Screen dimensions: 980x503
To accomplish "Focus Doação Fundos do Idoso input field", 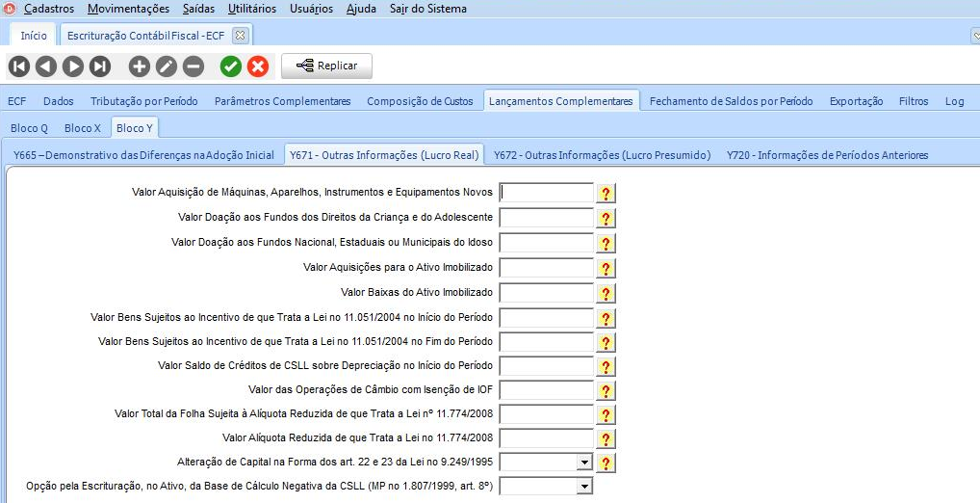I will tap(546, 243).
